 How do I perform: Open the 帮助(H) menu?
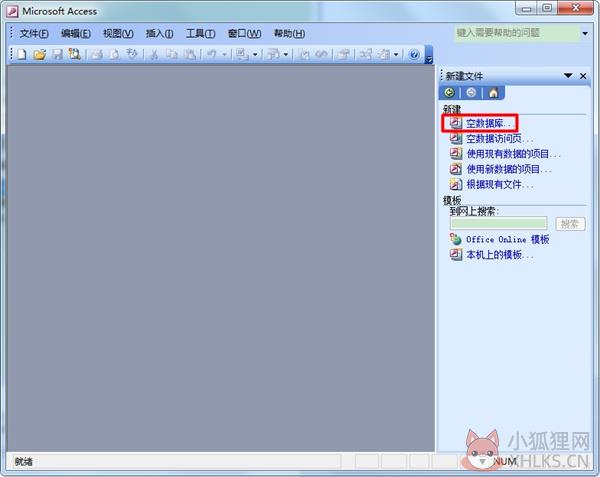click(289, 34)
